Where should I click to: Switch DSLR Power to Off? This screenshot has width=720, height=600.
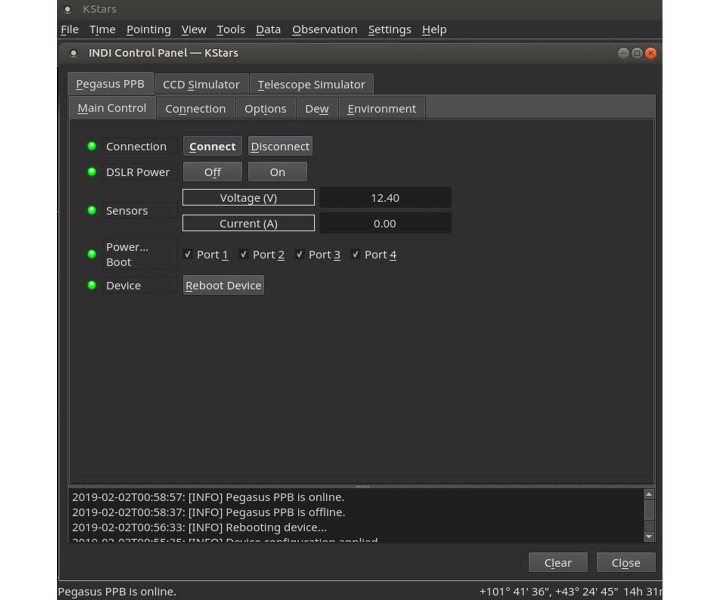click(x=212, y=172)
